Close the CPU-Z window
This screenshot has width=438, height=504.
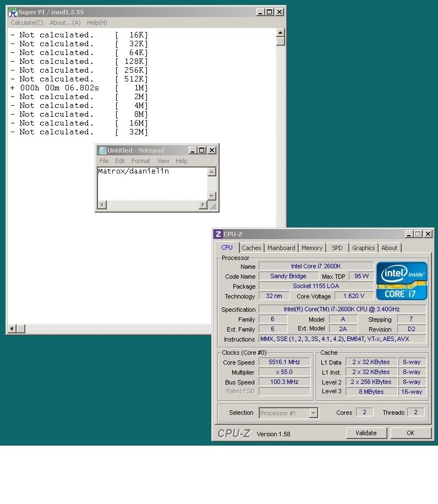click(428, 234)
